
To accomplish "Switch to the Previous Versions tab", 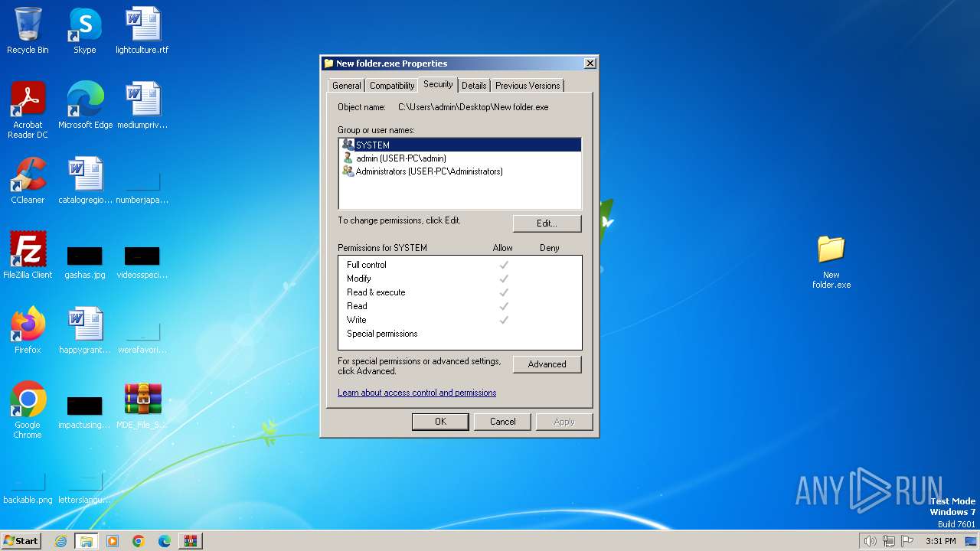I will pyautogui.click(x=528, y=86).
